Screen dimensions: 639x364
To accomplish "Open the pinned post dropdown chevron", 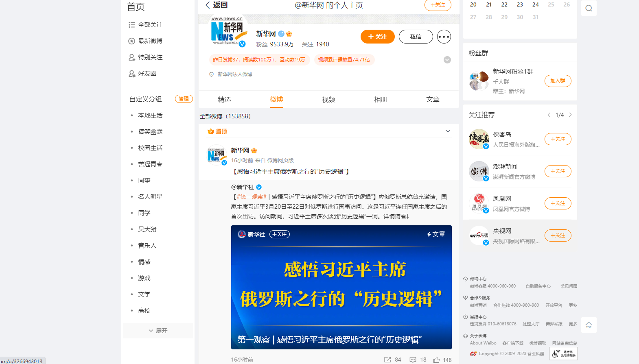I will coord(448,131).
